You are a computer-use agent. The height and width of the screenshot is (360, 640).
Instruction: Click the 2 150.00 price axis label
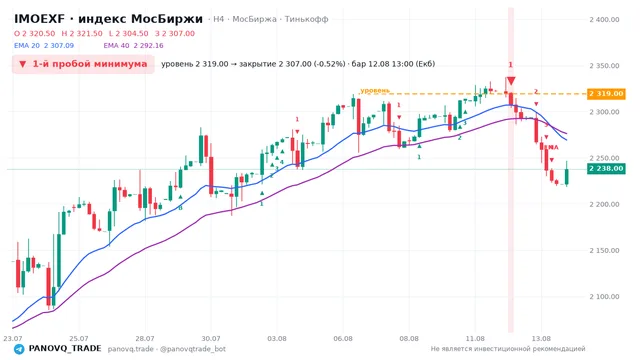pyautogui.click(x=604, y=251)
